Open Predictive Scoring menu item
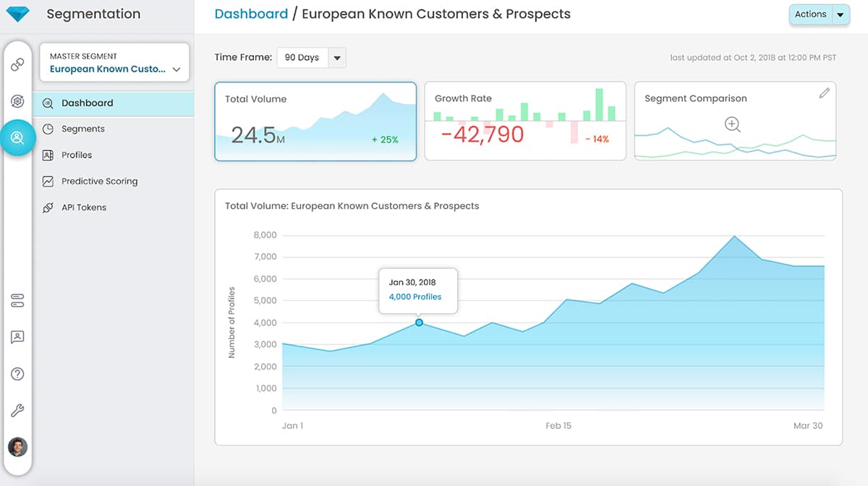 point(99,181)
